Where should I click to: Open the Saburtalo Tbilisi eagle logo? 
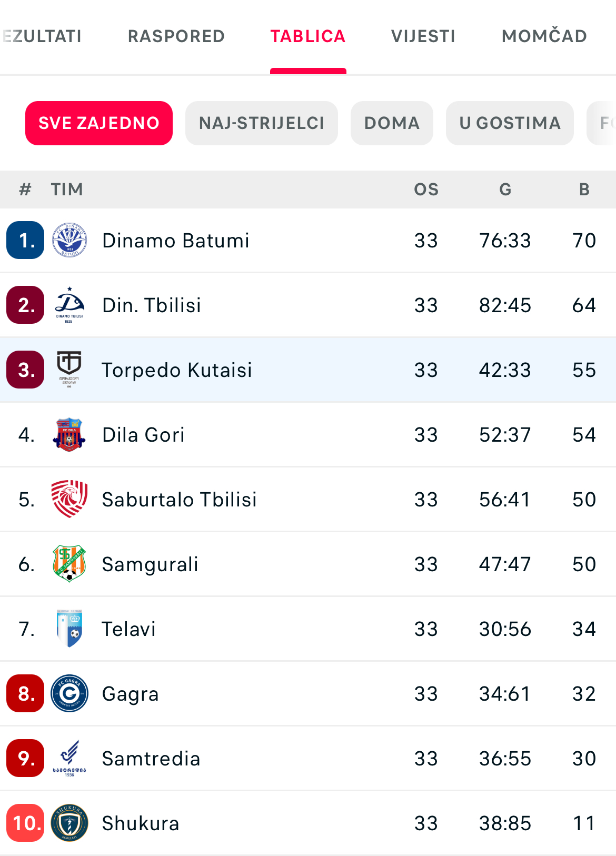[69, 499]
